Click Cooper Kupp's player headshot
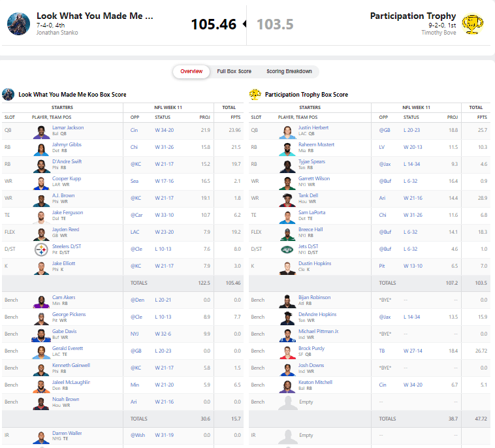The height and width of the screenshot is (448, 495). coord(42,182)
